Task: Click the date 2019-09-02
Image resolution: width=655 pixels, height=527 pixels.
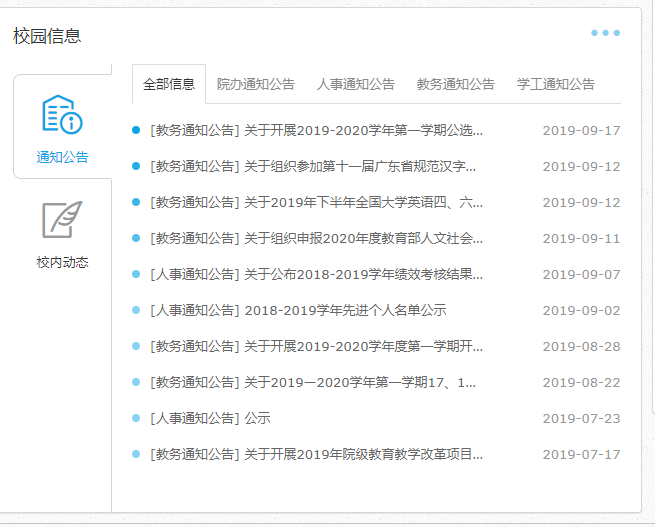Action: tap(581, 310)
